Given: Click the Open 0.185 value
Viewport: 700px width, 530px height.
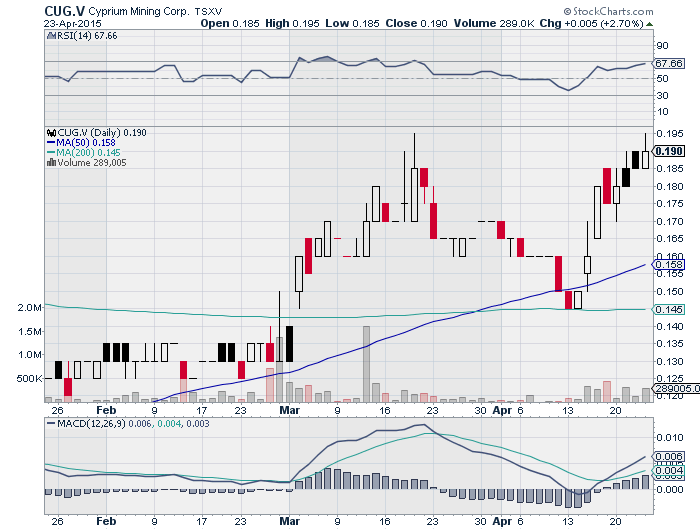Looking at the screenshot, I should [230, 23].
